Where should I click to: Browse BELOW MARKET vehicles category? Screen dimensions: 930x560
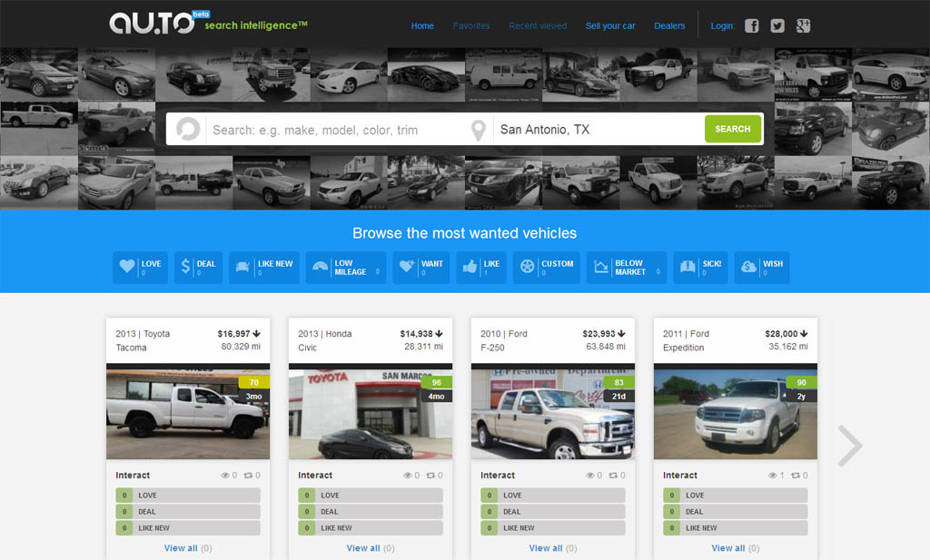(x=627, y=267)
